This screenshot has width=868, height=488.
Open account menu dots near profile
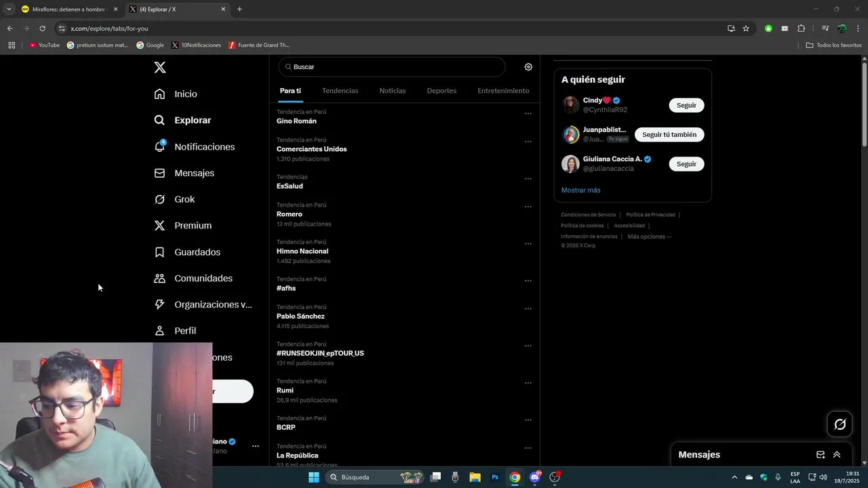(x=256, y=446)
